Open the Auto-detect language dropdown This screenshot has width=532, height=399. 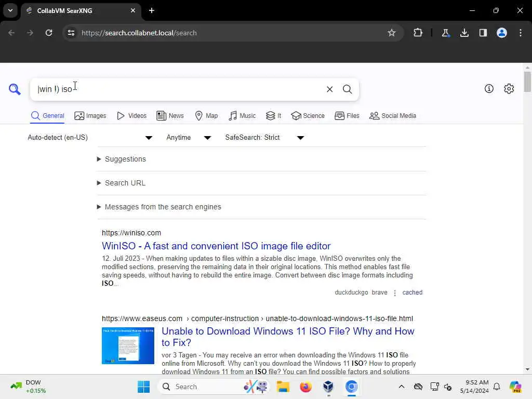click(90, 137)
